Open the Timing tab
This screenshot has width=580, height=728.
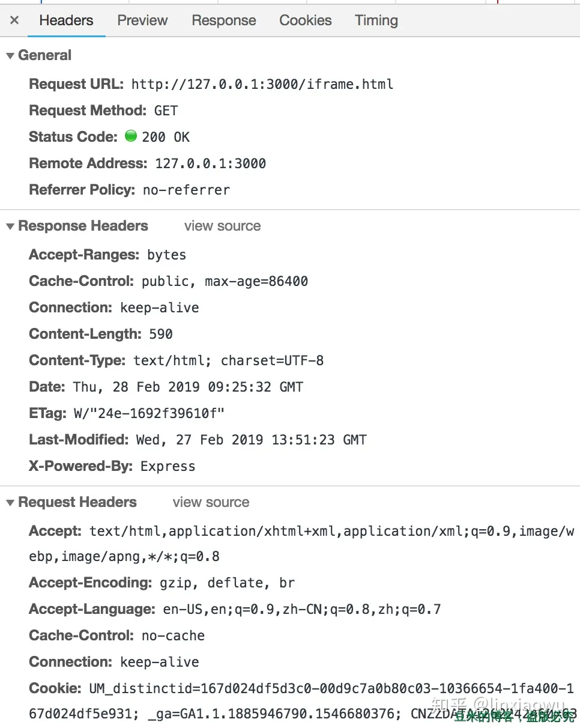click(376, 20)
